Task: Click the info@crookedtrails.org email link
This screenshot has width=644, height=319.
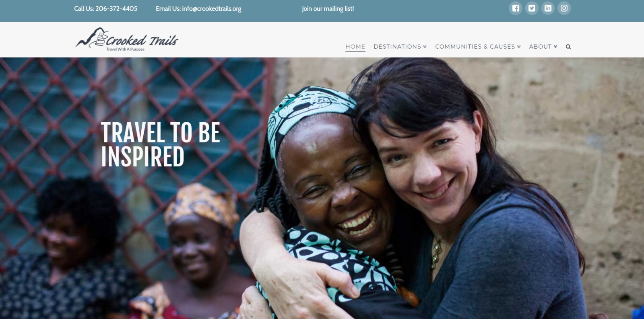Action: tap(212, 8)
